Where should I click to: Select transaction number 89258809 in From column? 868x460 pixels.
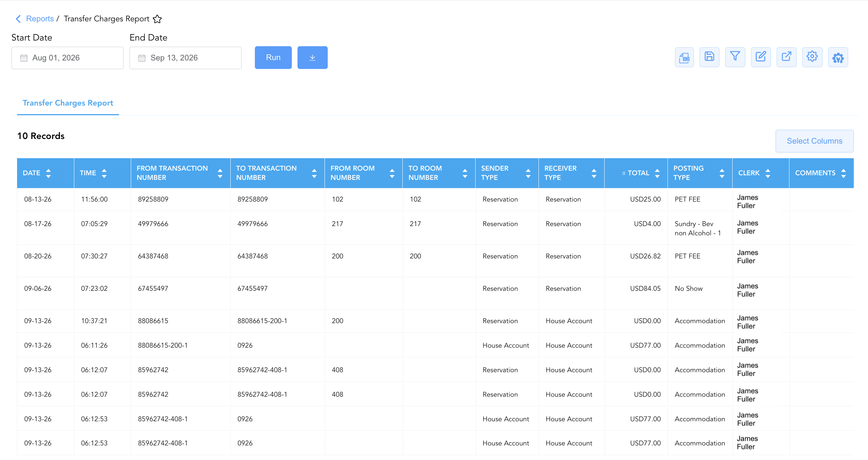(x=153, y=199)
